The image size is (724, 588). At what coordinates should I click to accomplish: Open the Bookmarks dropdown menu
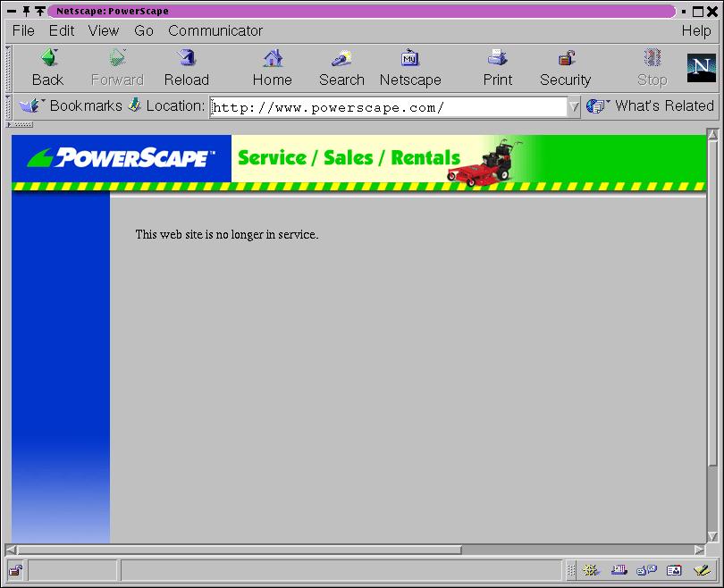point(70,105)
